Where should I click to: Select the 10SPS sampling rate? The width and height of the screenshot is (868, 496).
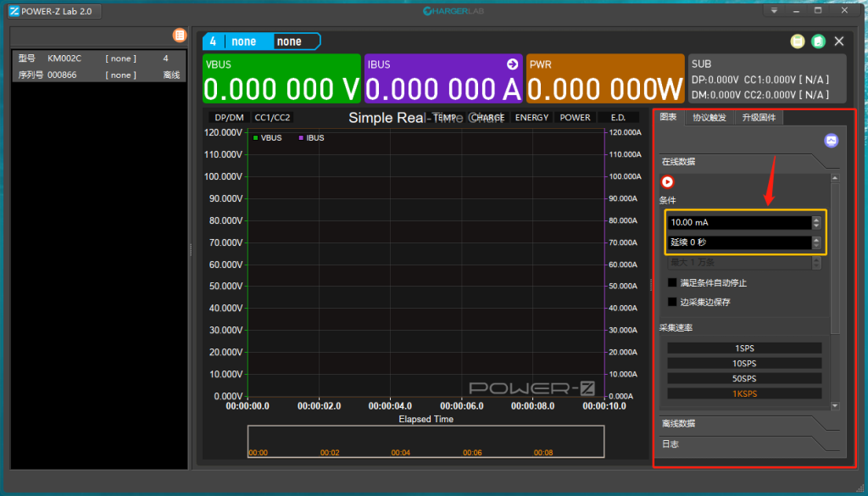click(x=744, y=363)
